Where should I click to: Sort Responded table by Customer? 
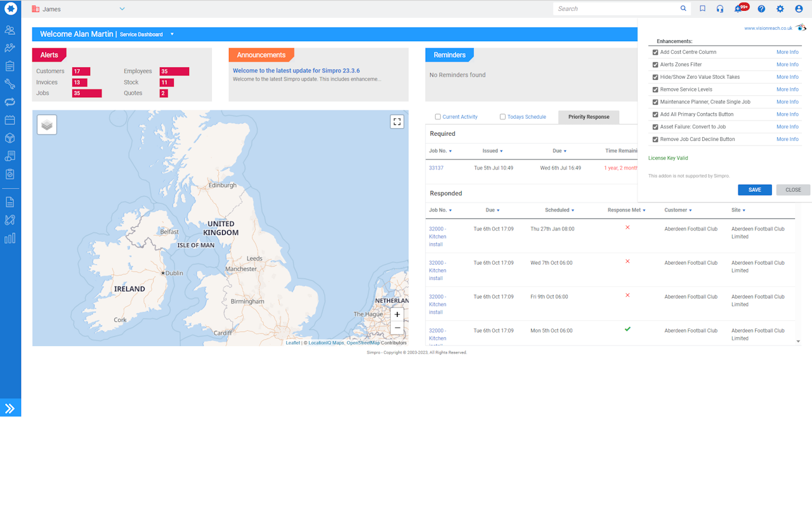tap(678, 210)
